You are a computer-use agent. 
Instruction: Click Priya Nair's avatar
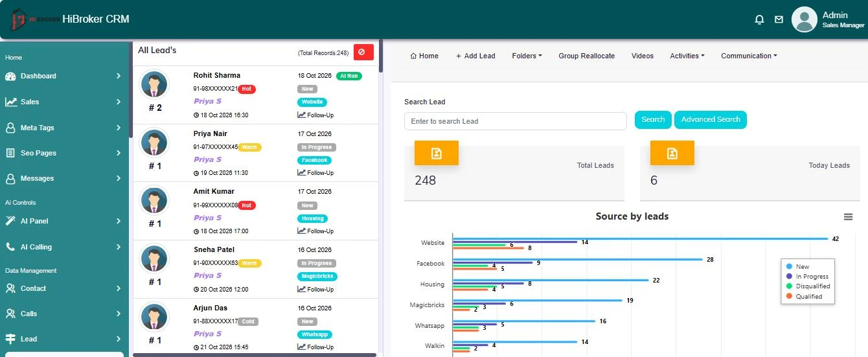[x=154, y=143]
